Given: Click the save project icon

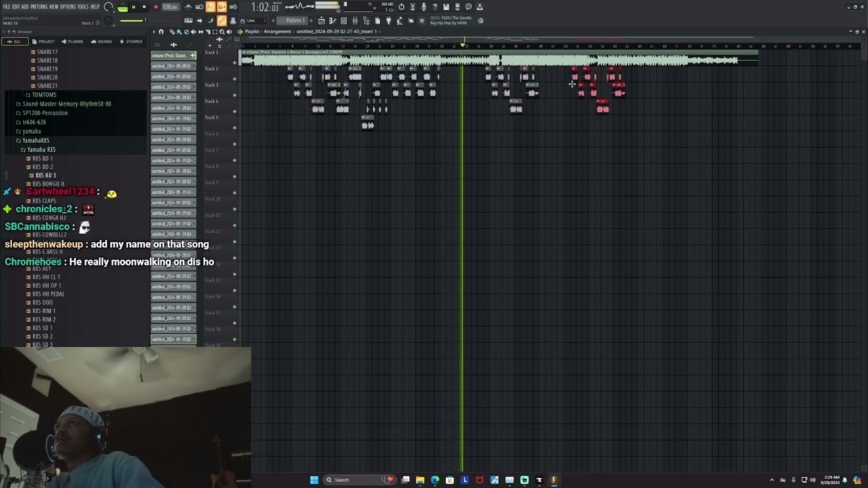Looking at the screenshot, I should 446,7.
